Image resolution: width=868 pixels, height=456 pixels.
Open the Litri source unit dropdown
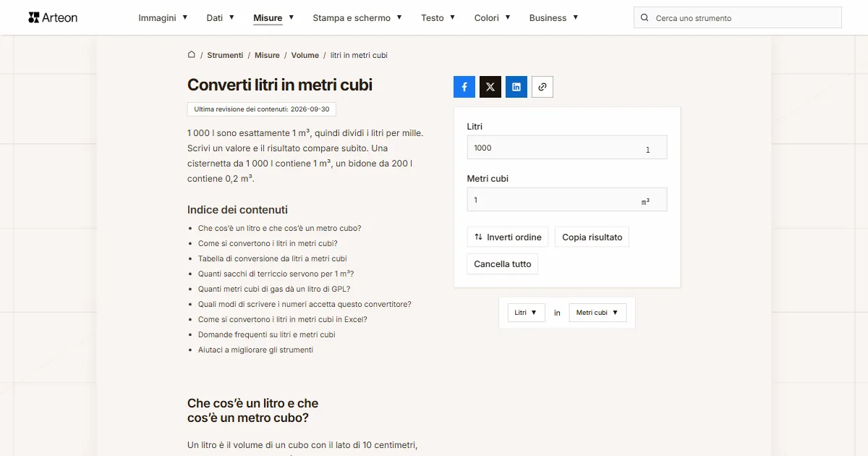526,313
